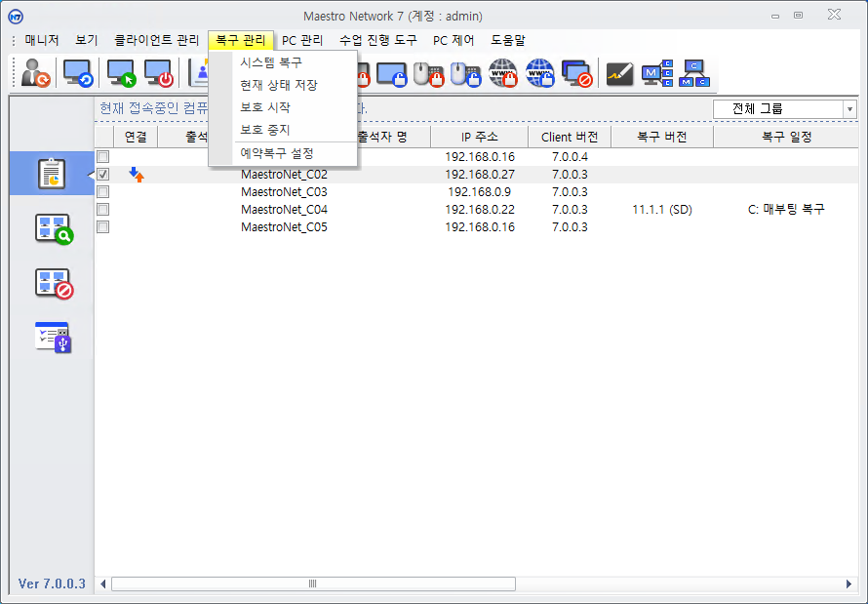Open the USB settings sidebar icon
Image resolution: width=868 pixels, height=604 pixels.
pos(53,337)
